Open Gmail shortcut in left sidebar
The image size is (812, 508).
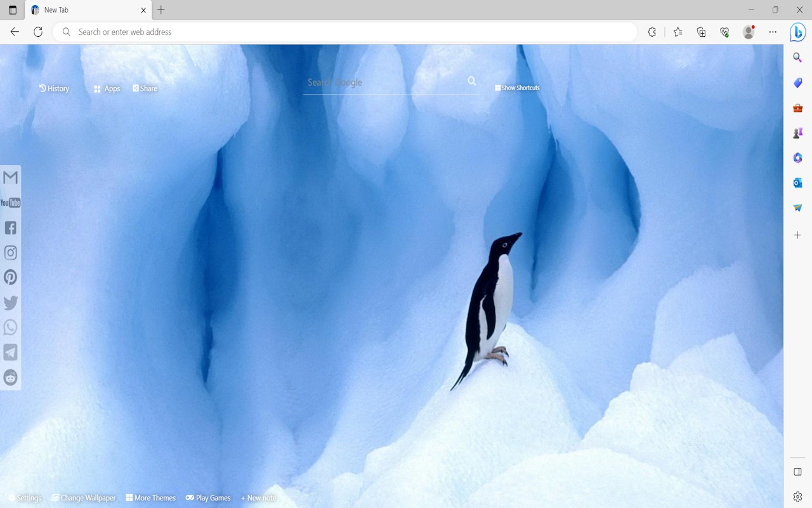[x=10, y=177]
